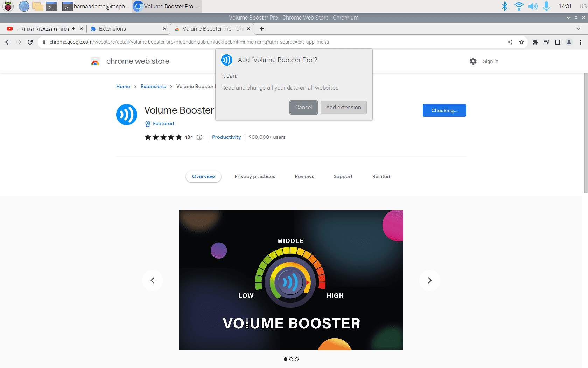View site info via the padlock icon

pyautogui.click(x=44, y=42)
